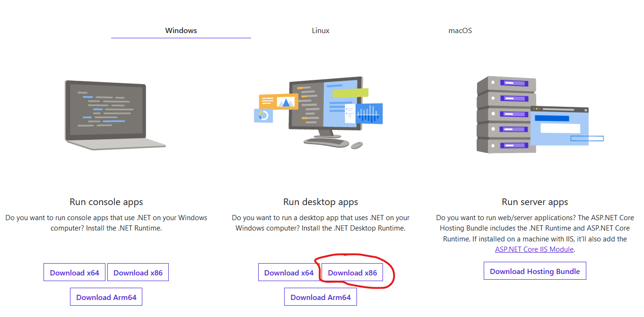The height and width of the screenshot is (317, 644).
Task: Download Arm64 Desktop Runtime for desktop apps
Action: 321,297
